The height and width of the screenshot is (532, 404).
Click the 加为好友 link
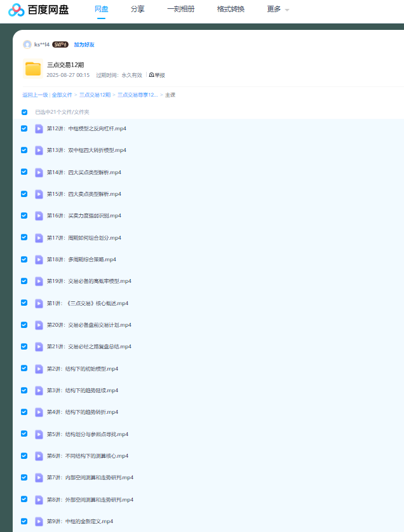point(84,44)
